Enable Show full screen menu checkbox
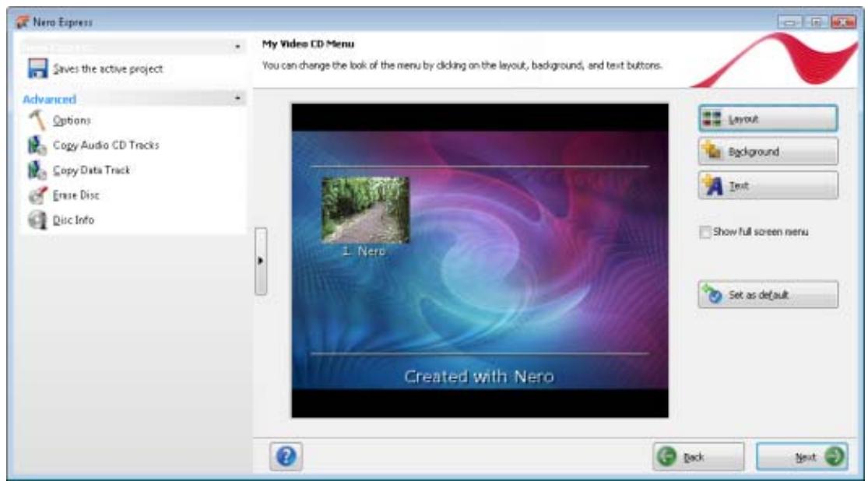 click(x=705, y=232)
